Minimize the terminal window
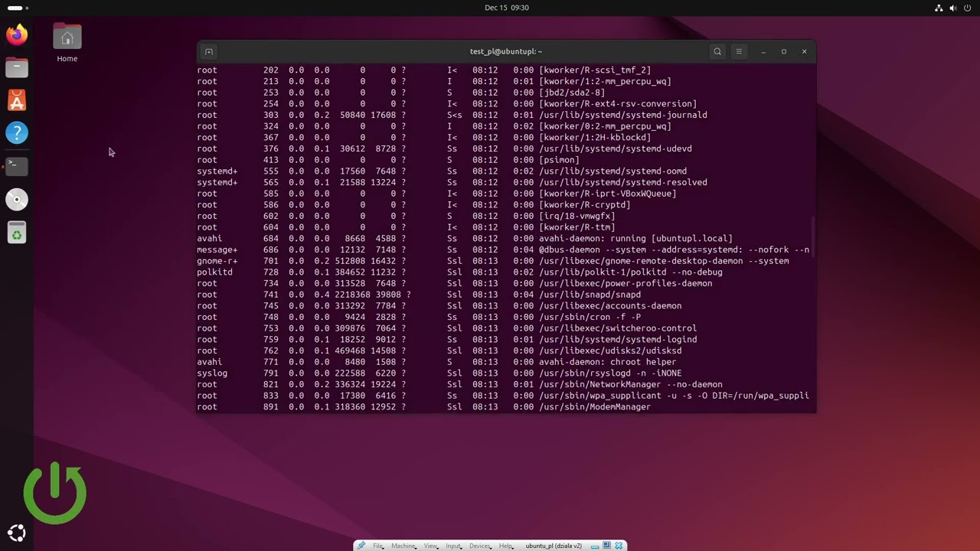Screen dimensions: 980x551 [x=763, y=51]
